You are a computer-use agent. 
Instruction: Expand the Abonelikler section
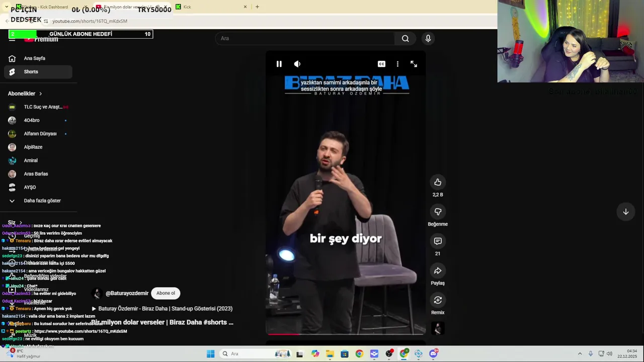25,94
